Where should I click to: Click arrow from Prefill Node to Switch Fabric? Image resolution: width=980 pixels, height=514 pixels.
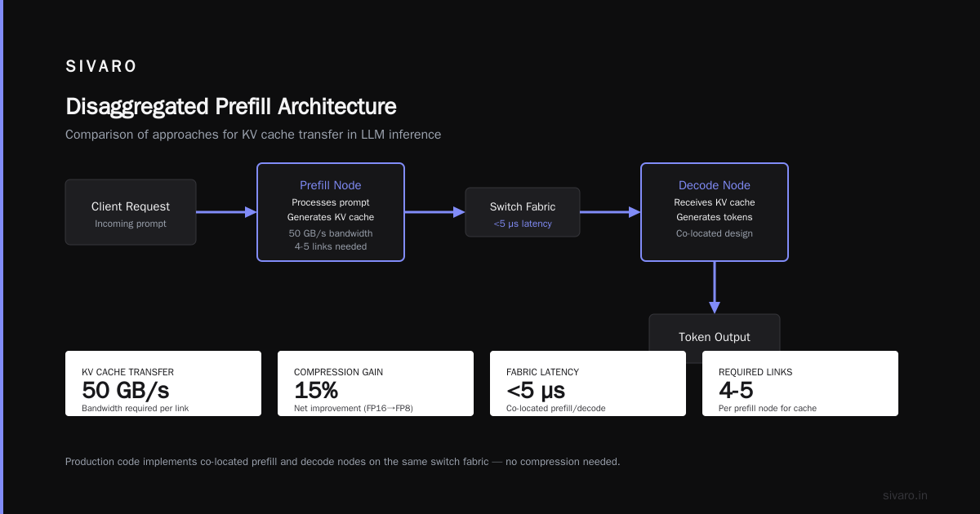click(x=434, y=212)
